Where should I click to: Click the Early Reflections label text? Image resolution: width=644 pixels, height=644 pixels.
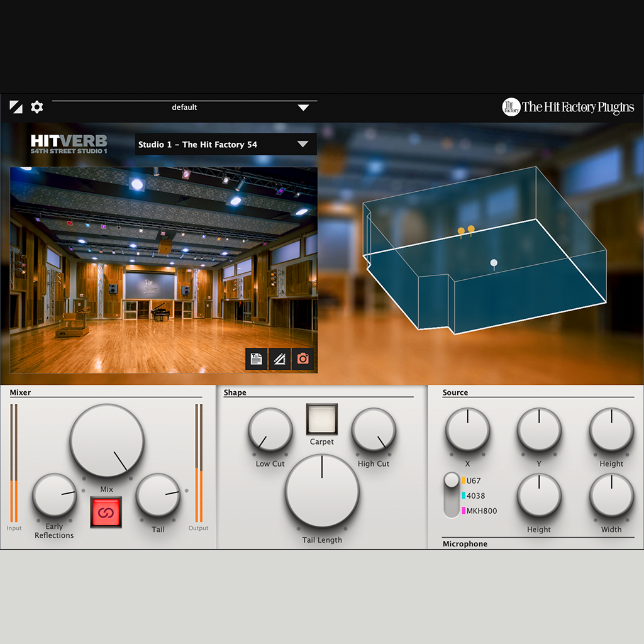tap(54, 531)
